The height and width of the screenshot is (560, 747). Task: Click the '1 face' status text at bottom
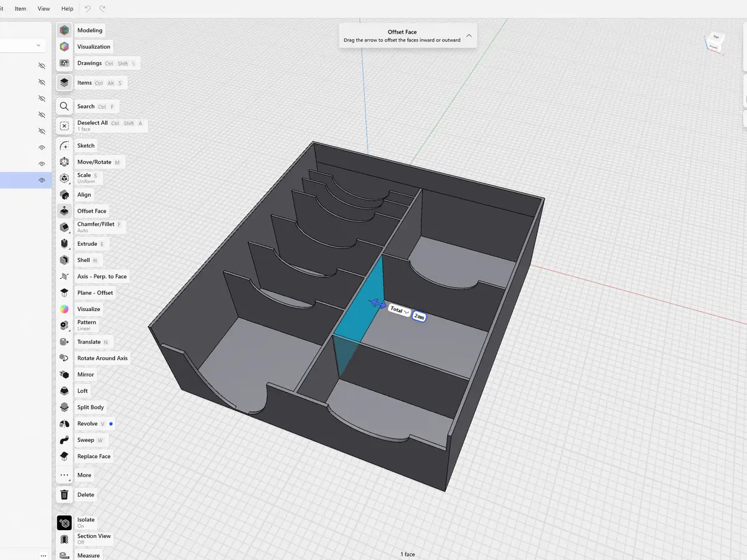point(408,554)
